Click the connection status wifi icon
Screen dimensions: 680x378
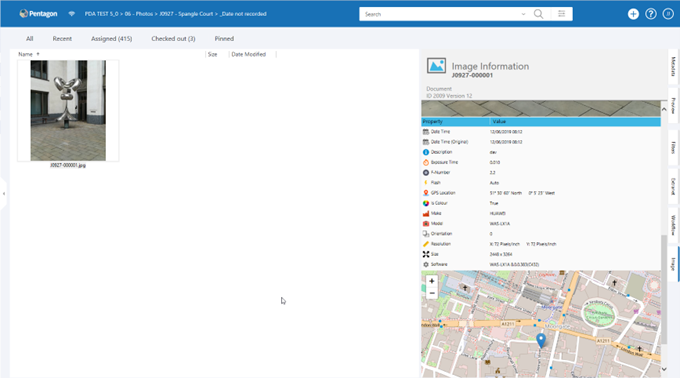point(72,14)
